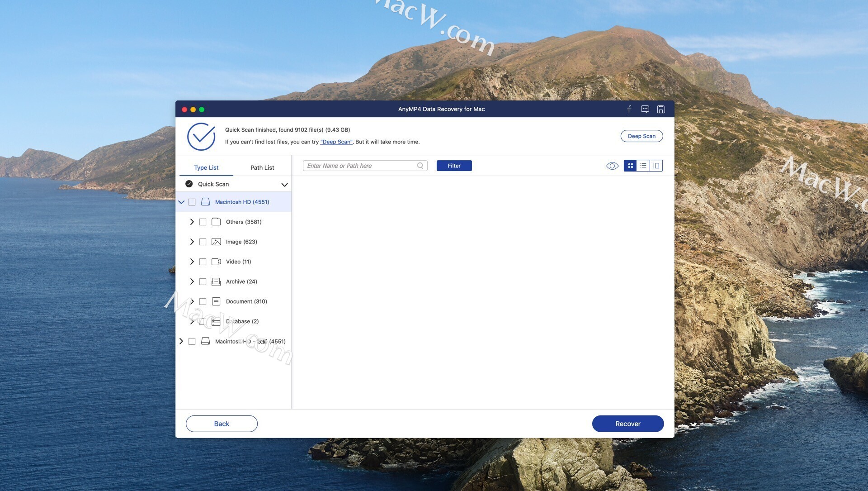Expand the Database (2) category
Image resolution: width=868 pixels, height=491 pixels.
[192, 321]
